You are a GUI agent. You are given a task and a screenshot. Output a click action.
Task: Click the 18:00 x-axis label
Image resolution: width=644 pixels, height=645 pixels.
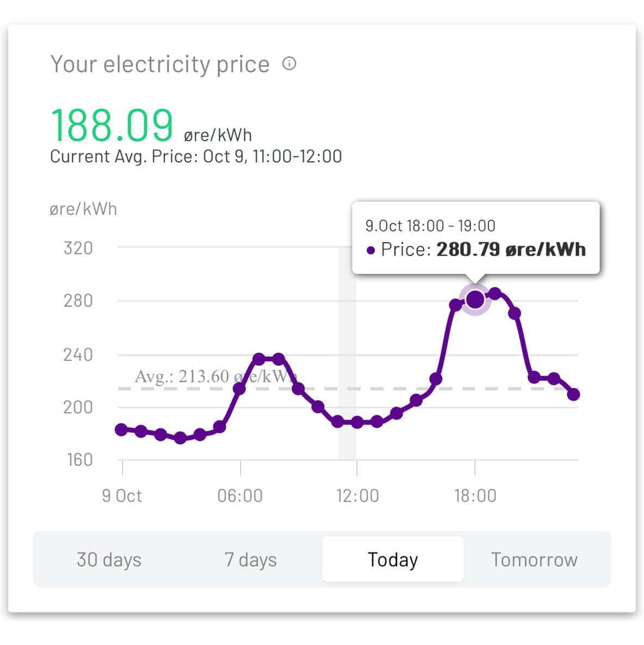(x=475, y=496)
